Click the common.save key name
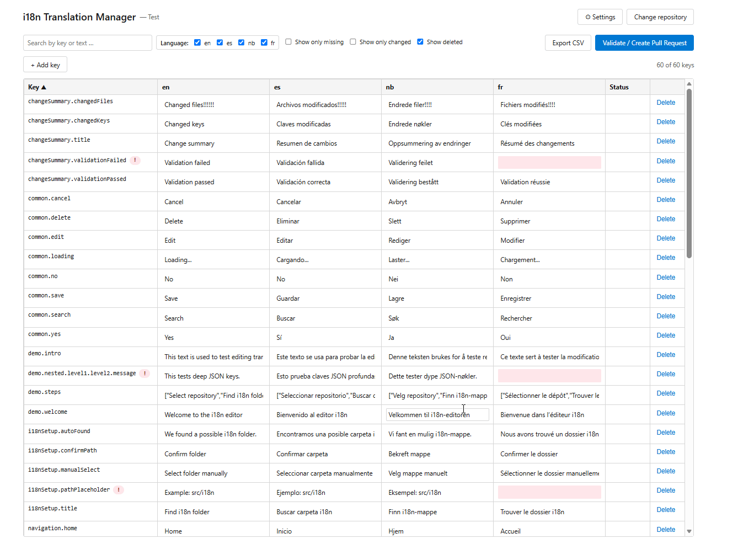The width and height of the screenshot is (738, 560). point(46,295)
